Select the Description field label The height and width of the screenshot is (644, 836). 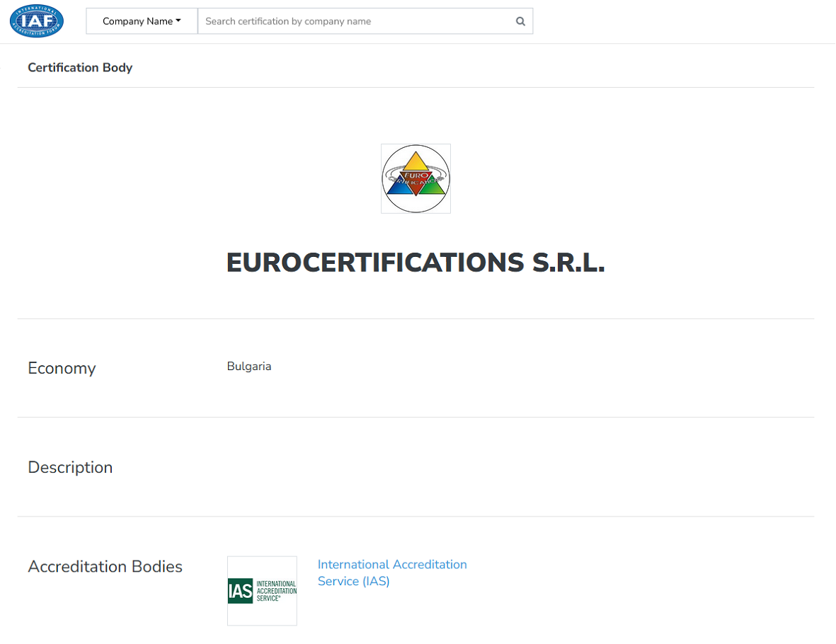[x=70, y=467]
